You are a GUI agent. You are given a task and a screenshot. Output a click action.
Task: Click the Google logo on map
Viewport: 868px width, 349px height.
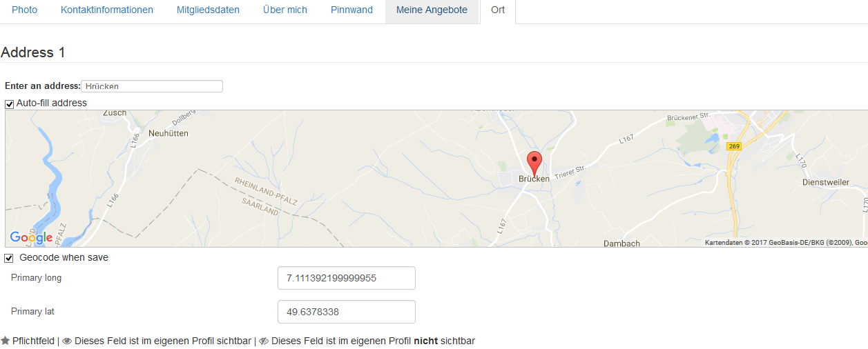click(31, 238)
